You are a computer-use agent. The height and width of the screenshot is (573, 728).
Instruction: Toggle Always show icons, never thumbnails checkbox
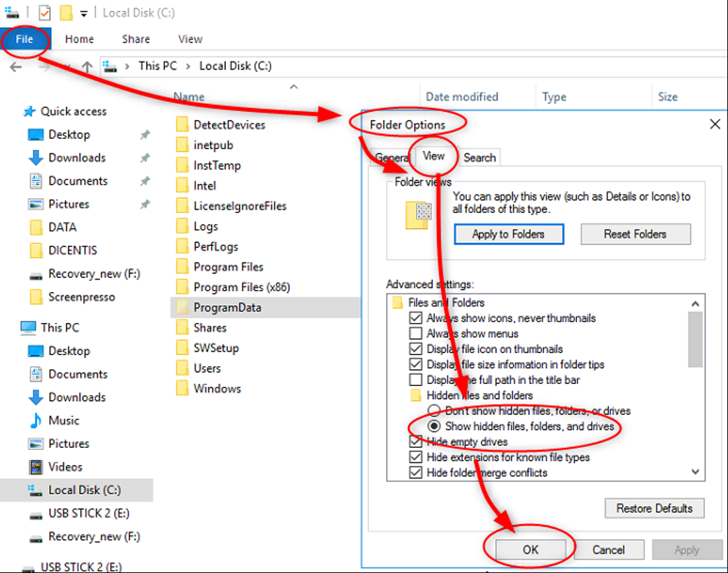pos(416,318)
